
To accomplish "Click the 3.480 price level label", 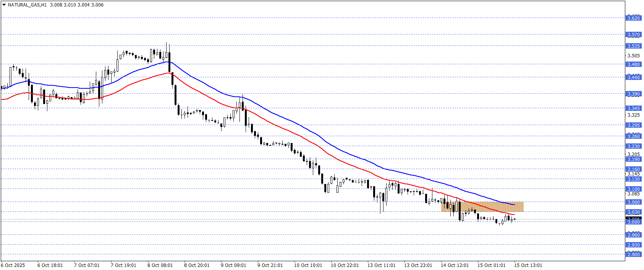I will (x=634, y=65).
